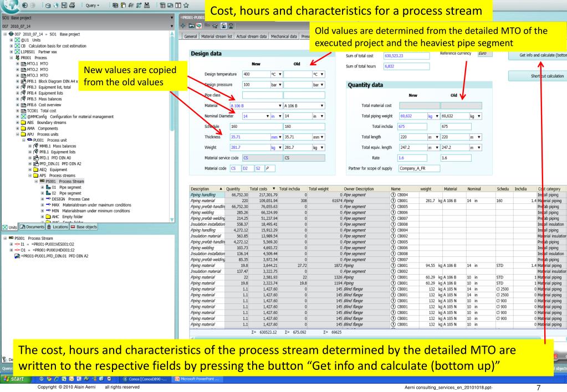Click the globe icon beside the save icon
567x392 pixels.
point(55,5)
